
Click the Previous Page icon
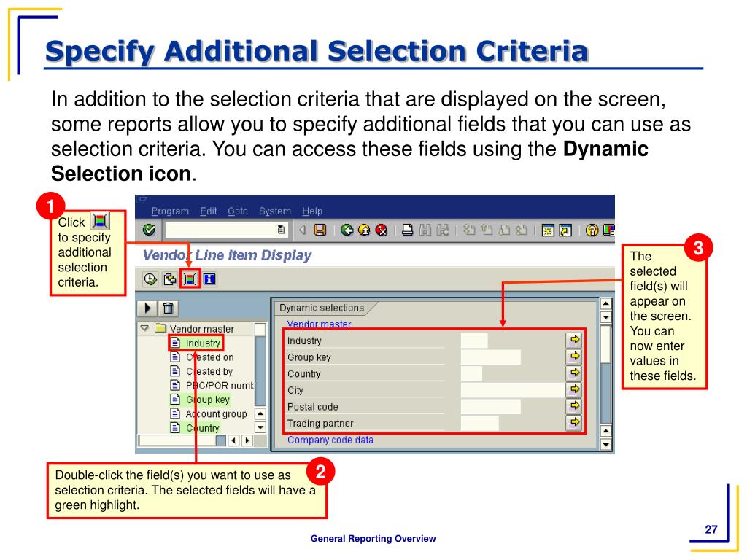[487, 230]
